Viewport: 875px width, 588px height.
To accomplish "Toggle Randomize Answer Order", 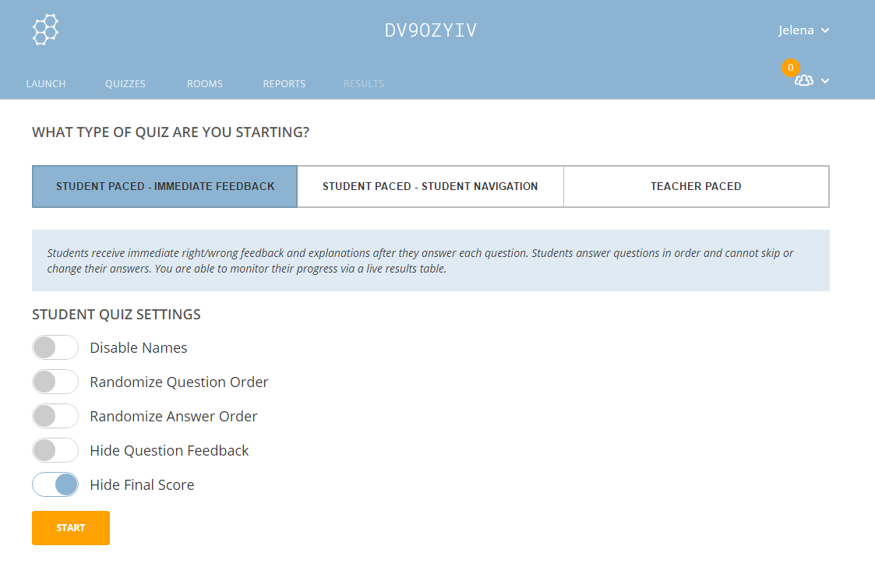I will (55, 417).
